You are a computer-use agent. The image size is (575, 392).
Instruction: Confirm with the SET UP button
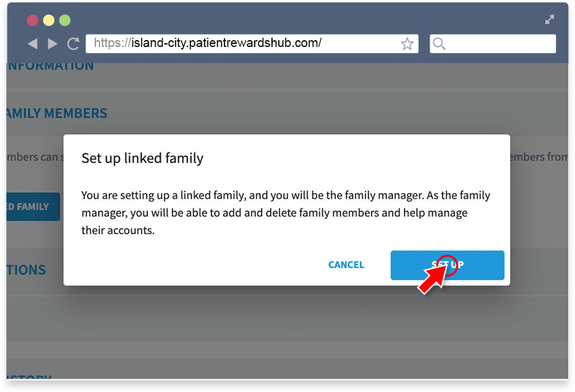448,265
